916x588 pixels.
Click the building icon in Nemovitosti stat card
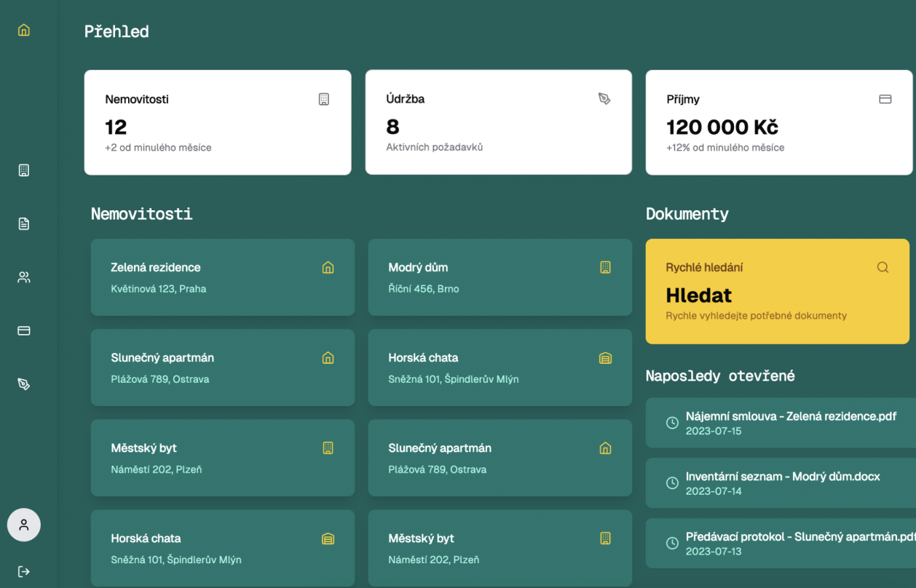[324, 99]
